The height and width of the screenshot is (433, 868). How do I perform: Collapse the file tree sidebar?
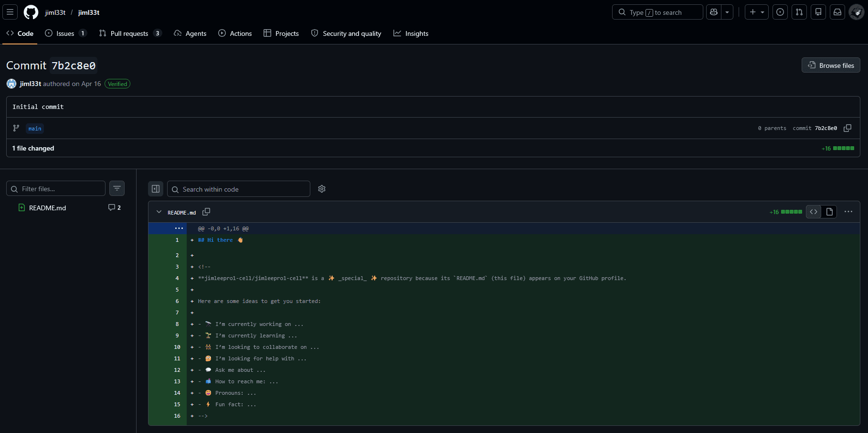(156, 189)
